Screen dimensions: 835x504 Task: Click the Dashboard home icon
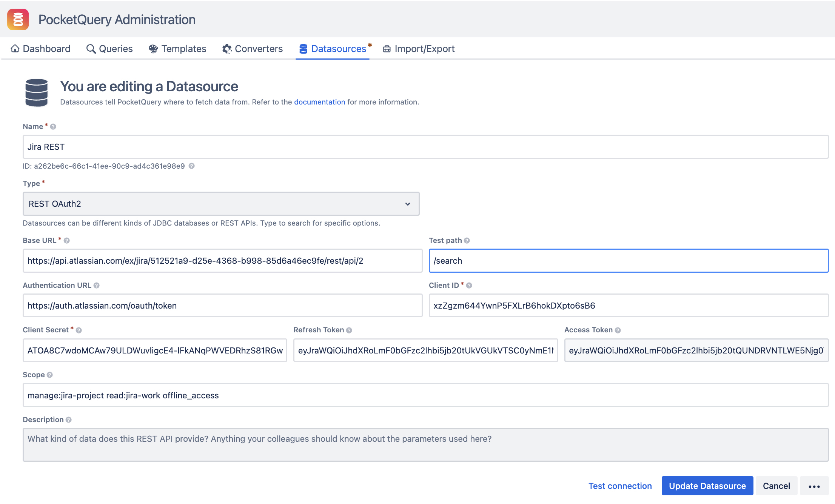14,49
